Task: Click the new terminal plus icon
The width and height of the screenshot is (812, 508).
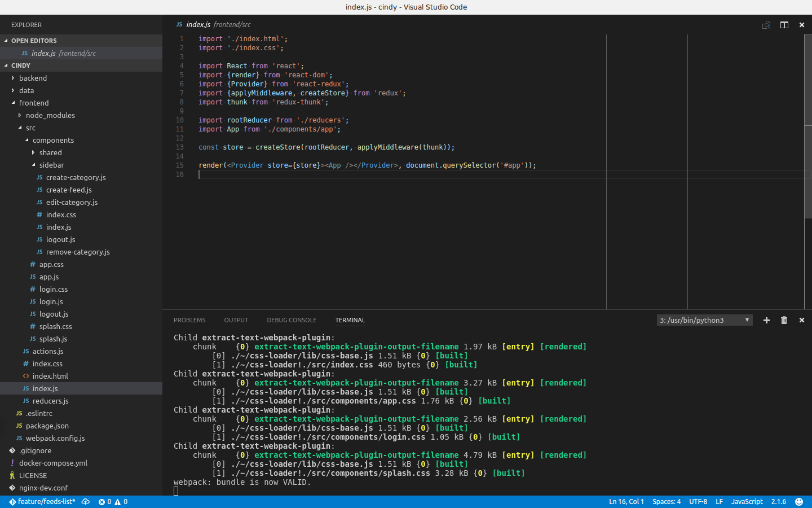Action: (x=766, y=320)
